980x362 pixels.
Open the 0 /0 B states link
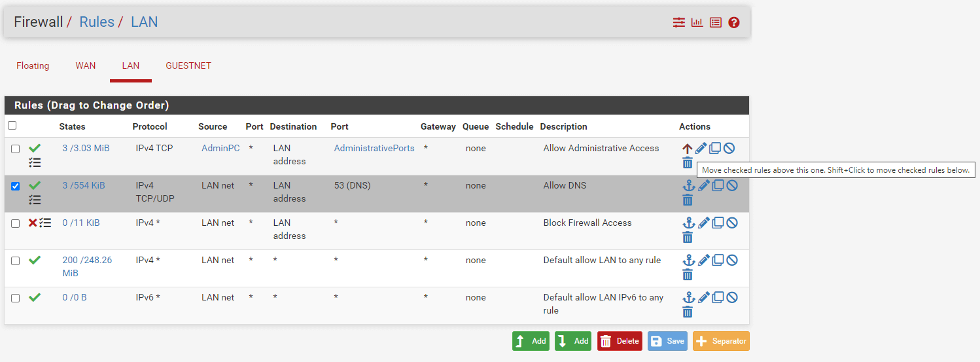pos(75,298)
